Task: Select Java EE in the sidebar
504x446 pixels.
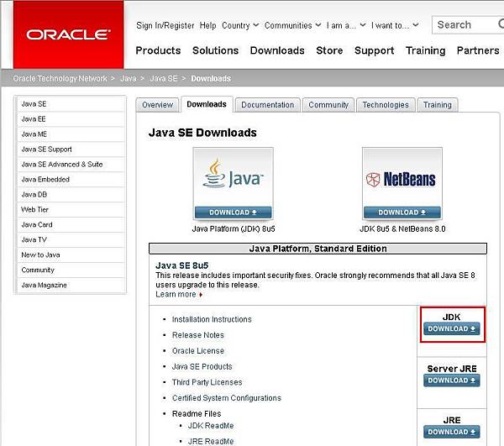Action: click(71, 119)
